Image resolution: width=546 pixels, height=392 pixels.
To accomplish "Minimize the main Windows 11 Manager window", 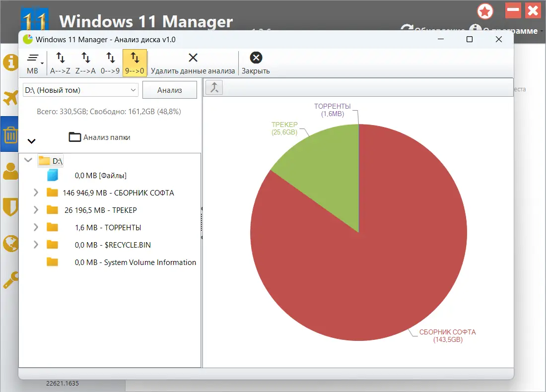I will (513, 10).
